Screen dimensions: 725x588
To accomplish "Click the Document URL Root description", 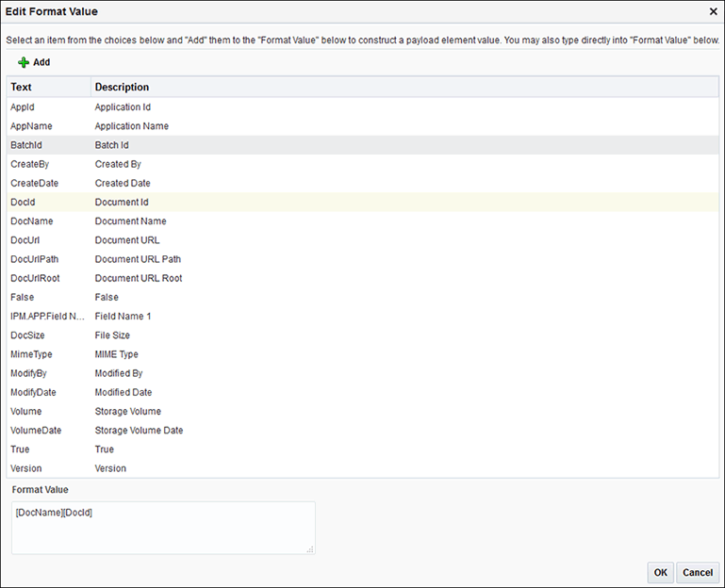I will (139, 278).
